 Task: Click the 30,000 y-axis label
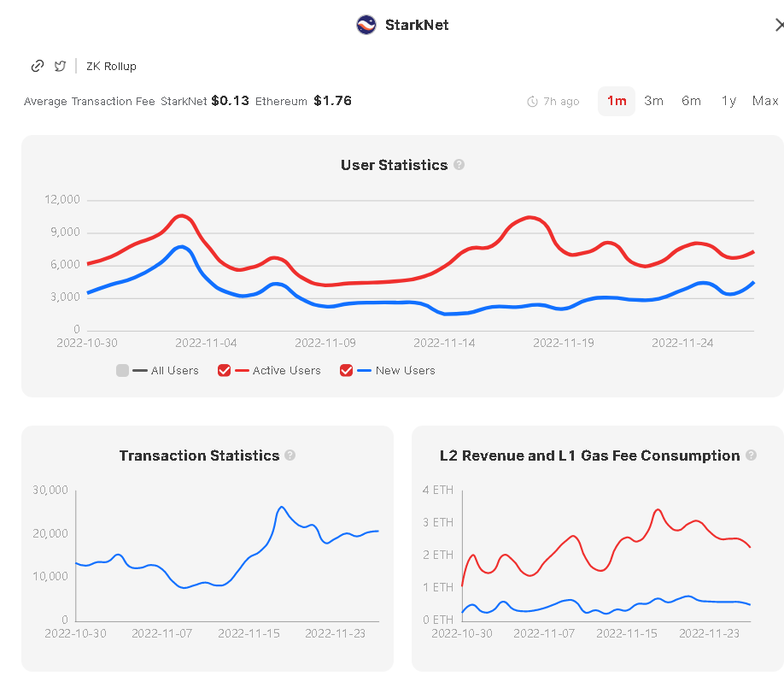click(50, 490)
